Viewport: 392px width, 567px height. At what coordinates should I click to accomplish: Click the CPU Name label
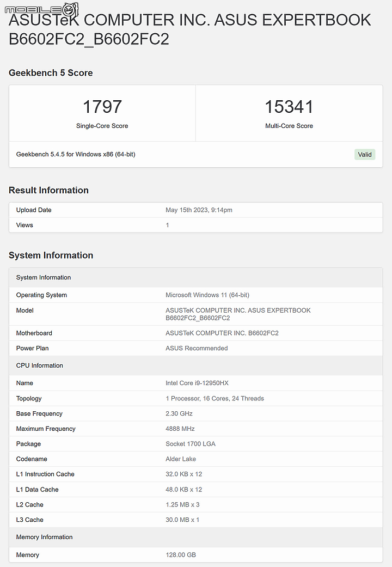click(x=24, y=383)
